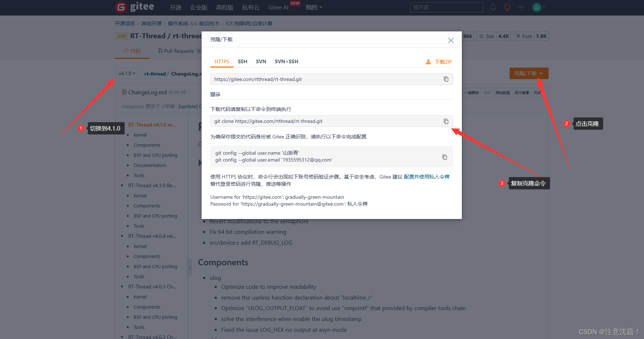Expand the 我的 menu
The width and height of the screenshot is (644, 339).
[314, 7]
